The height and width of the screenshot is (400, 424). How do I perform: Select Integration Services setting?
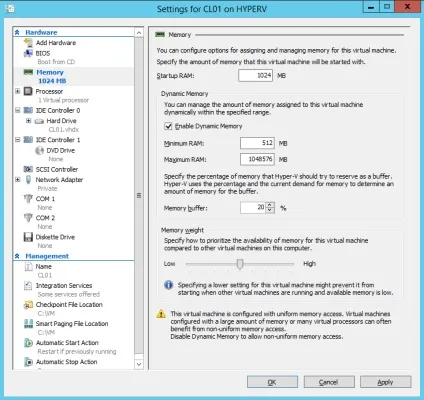(64, 286)
